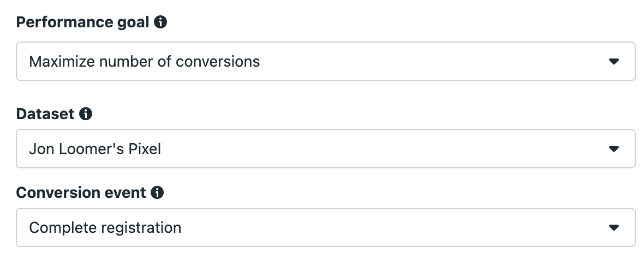
Task: Click the Complete registration combo box
Action: [x=326, y=227]
